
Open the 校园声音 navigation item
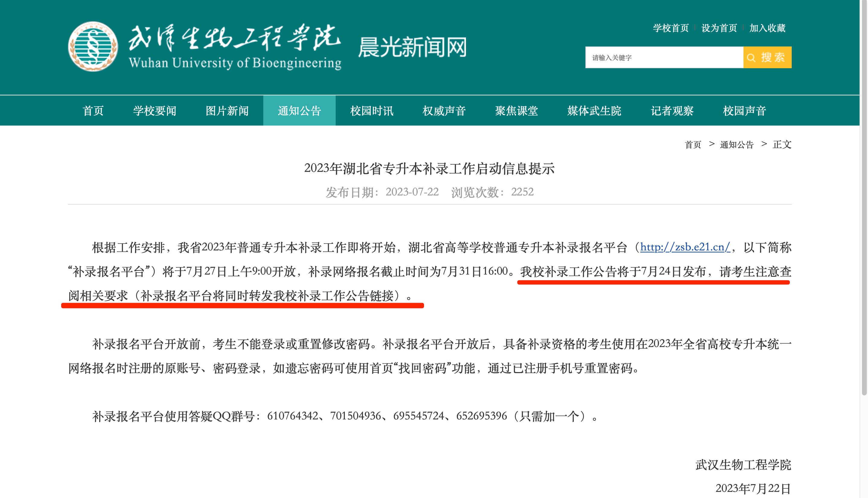pos(744,110)
